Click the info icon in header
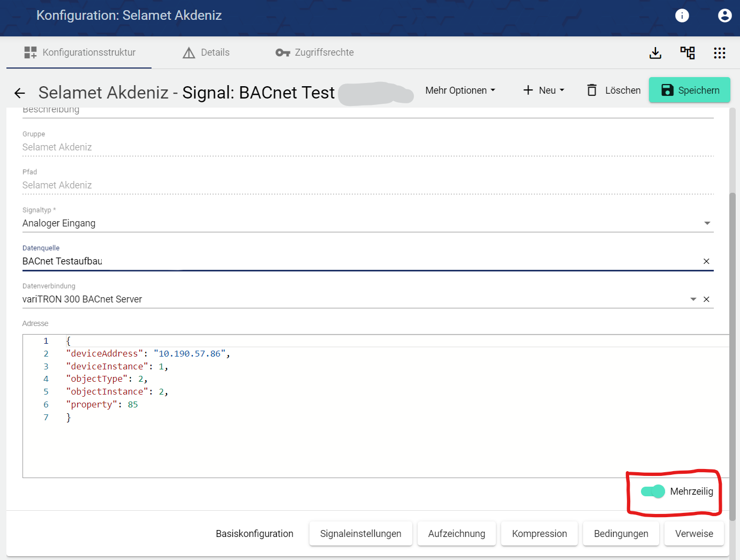The height and width of the screenshot is (560, 740). click(682, 16)
